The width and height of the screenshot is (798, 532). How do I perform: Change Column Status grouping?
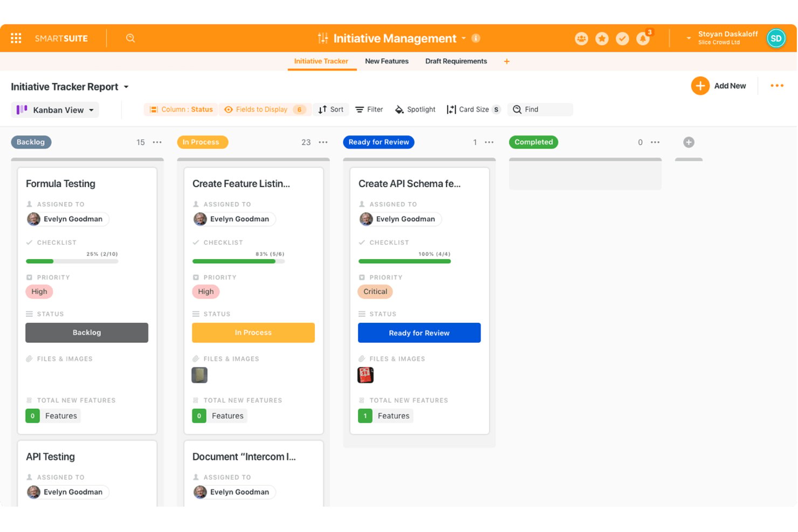[x=181, y=109]
